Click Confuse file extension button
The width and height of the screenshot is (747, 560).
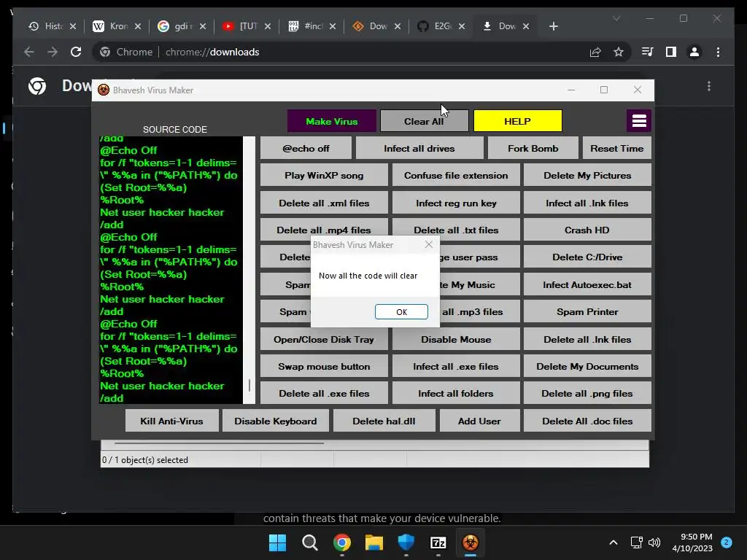click(456, 175)
